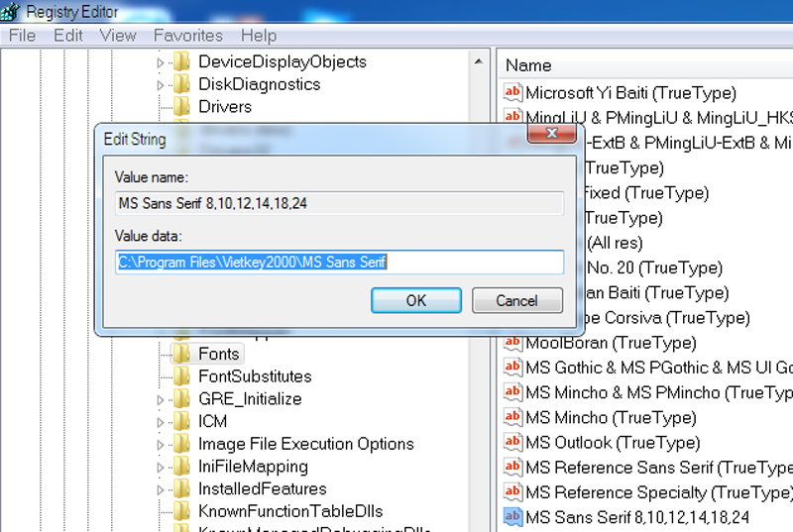Select the FontSubstitutes registry key
The image size is (793, 532).
255,376
